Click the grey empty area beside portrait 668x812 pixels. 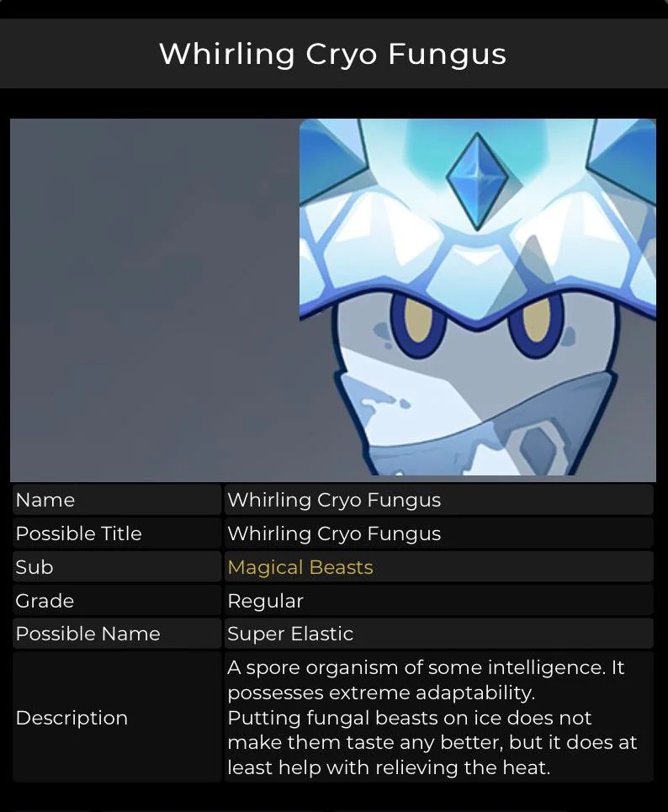click(154, 300)
